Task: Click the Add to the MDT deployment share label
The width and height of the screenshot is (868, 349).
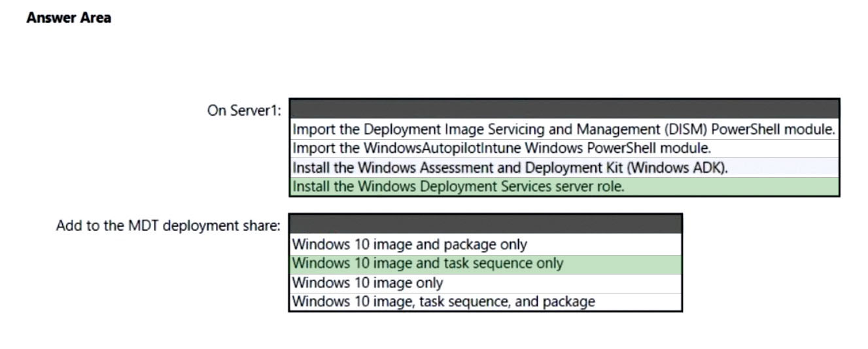Action: [x=168, y=226]
